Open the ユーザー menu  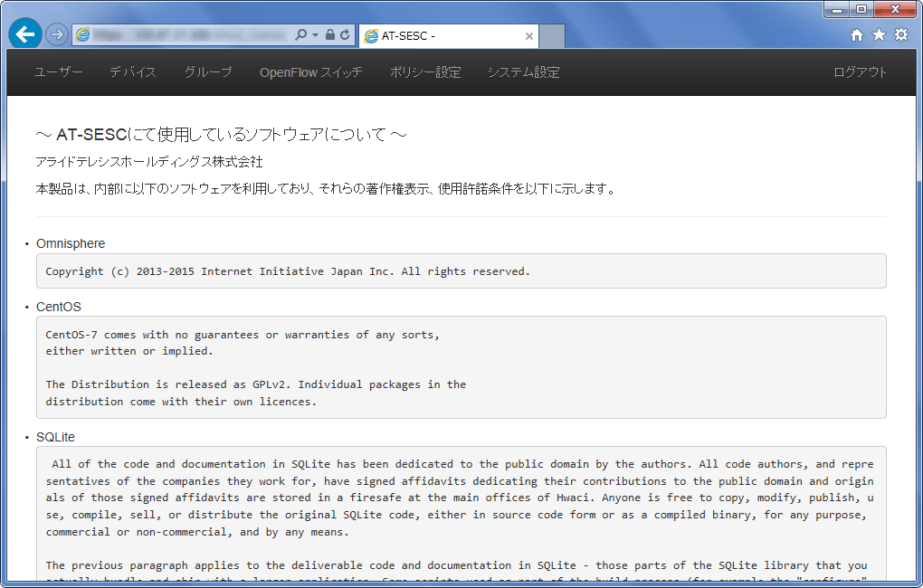58,72
